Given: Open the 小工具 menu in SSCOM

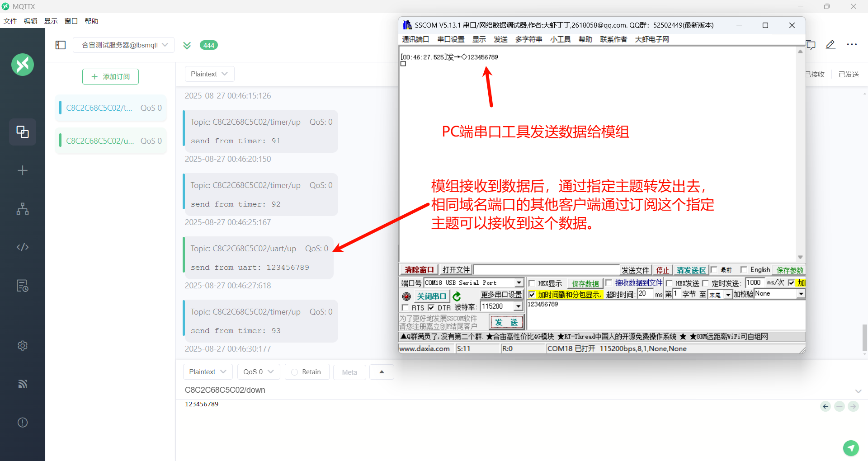Looking at the screenshot, I should point(560,39).
